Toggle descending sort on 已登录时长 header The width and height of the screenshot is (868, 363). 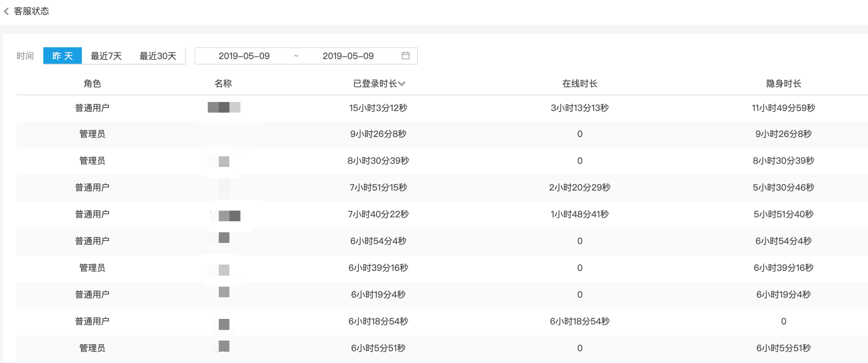pyautogui.click(x=402, y=83)
